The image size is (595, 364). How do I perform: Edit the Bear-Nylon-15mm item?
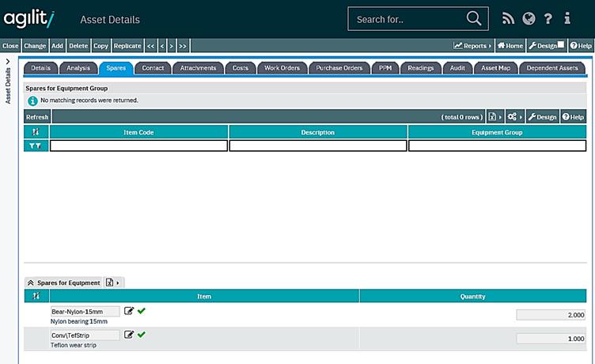(129, 311)
